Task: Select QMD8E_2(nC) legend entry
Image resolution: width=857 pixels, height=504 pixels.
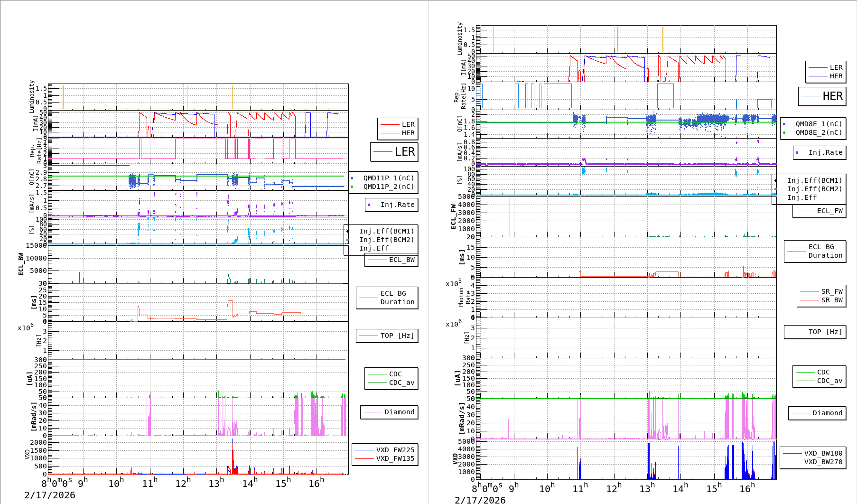Action: click(818, 133)
